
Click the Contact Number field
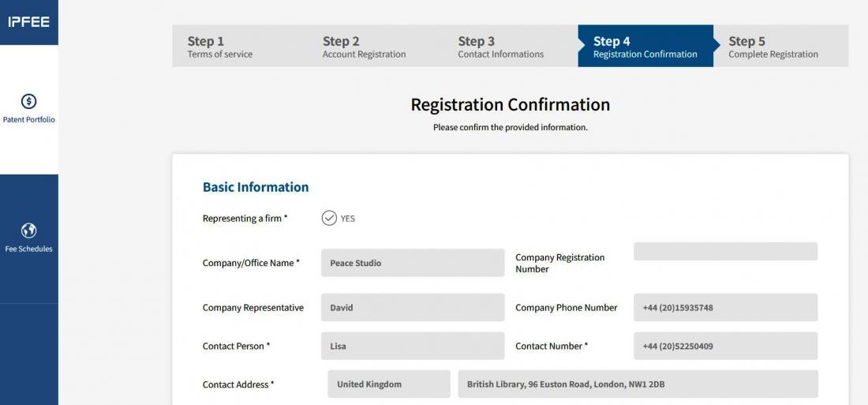point(725,346)
